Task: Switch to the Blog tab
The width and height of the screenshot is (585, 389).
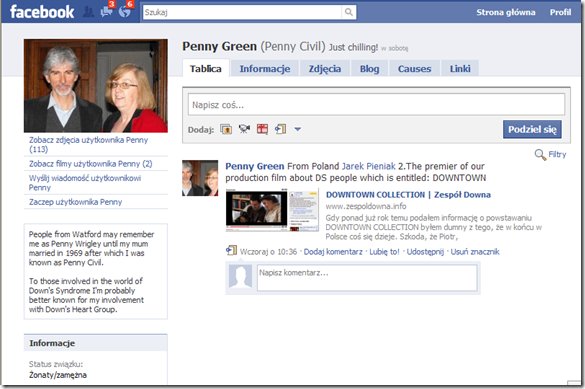Action: tap(369, 69)
